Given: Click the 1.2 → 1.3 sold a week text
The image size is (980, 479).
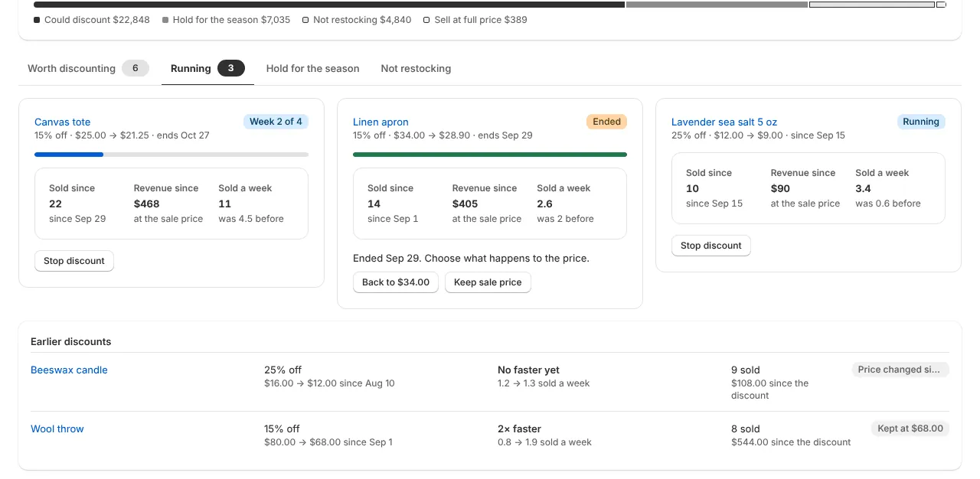Looking at the screenshot, I should pyautogui.click(x=544, y=383).
